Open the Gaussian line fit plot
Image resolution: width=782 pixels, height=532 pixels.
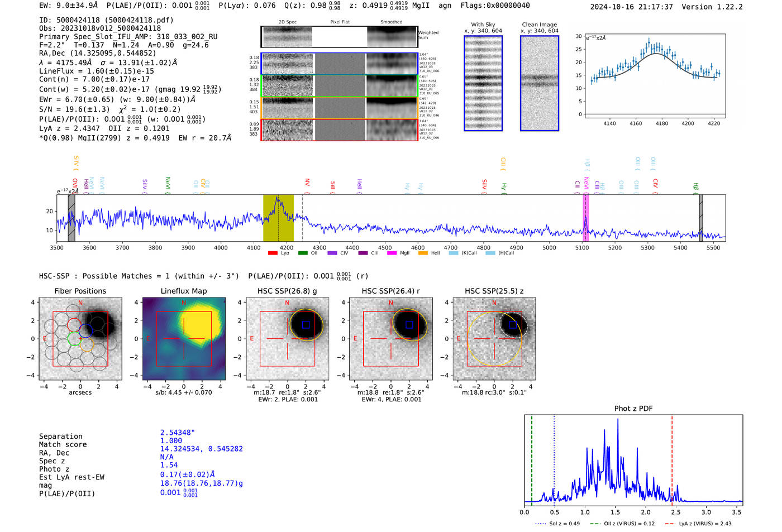point(655,76)
